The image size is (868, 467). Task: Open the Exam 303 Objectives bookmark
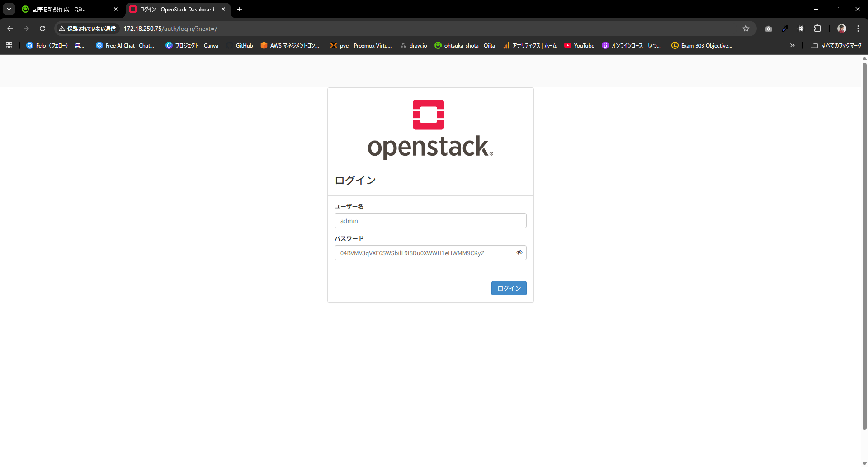702,45
